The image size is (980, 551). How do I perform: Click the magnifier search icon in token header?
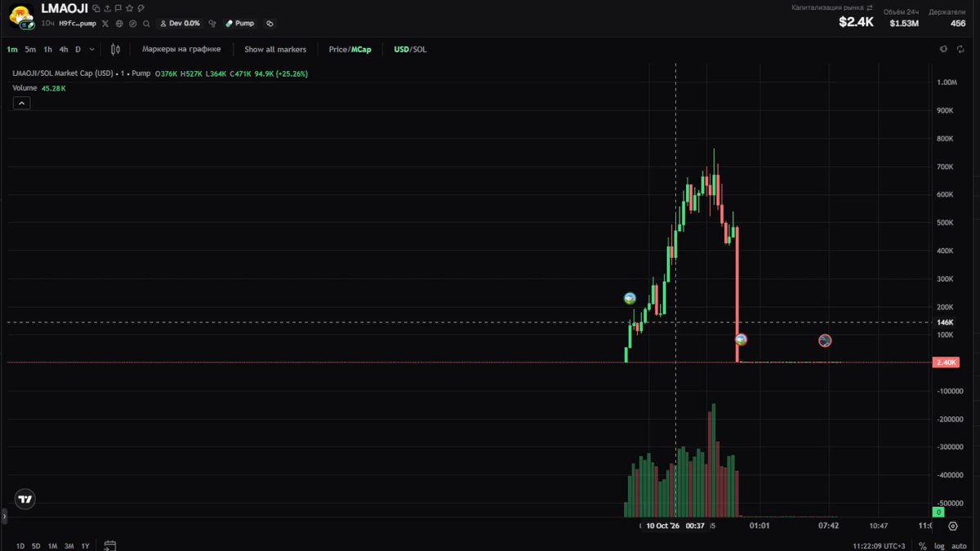tap(146, 24)
